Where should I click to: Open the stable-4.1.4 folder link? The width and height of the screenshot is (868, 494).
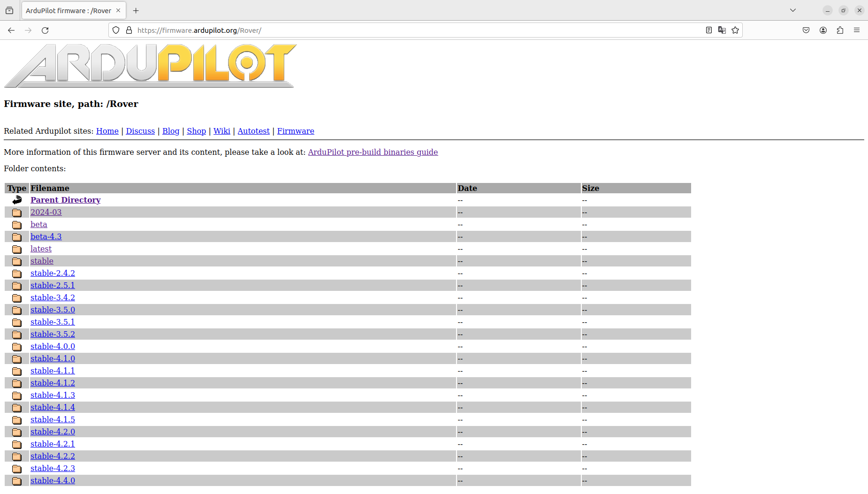53,407
